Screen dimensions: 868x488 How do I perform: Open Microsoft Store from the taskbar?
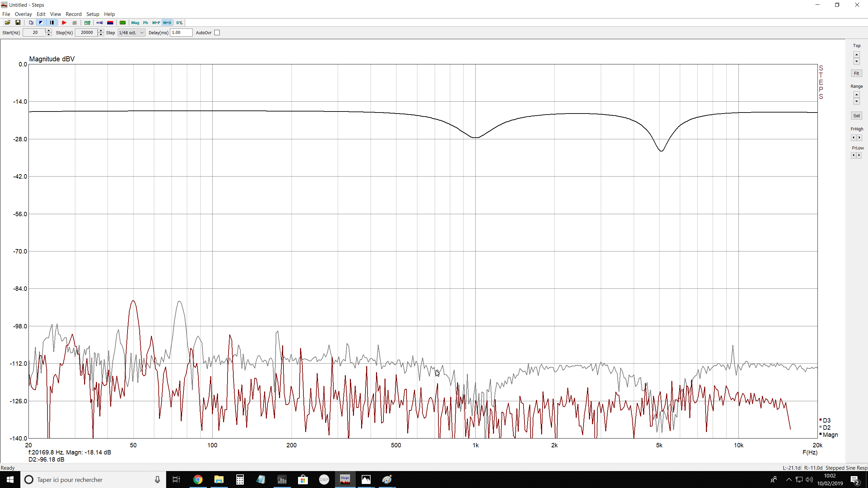tap(303, 480)
